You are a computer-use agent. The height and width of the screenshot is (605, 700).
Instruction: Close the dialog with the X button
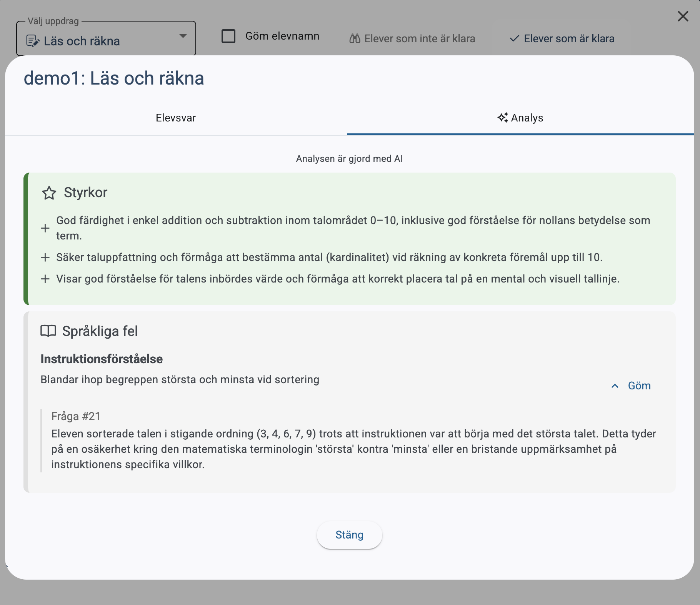683,16
